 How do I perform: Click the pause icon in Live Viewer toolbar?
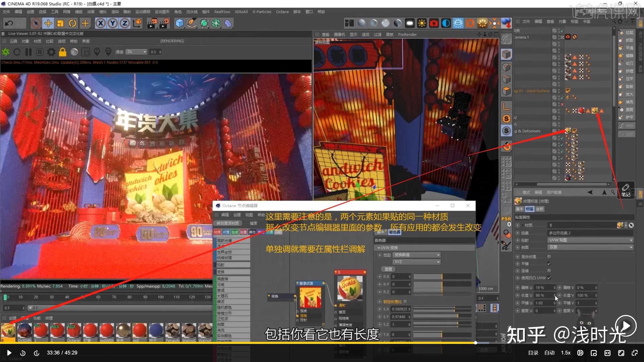[28, 52]
